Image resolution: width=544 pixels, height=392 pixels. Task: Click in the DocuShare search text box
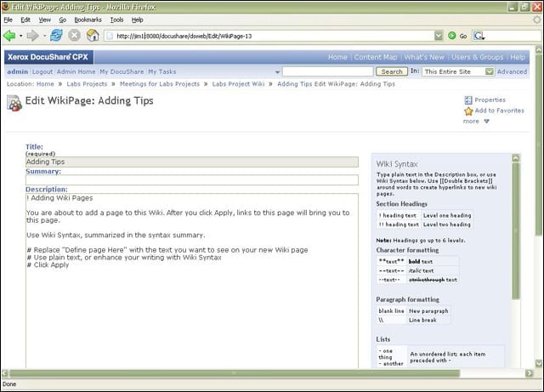click(x=328, y=71)
